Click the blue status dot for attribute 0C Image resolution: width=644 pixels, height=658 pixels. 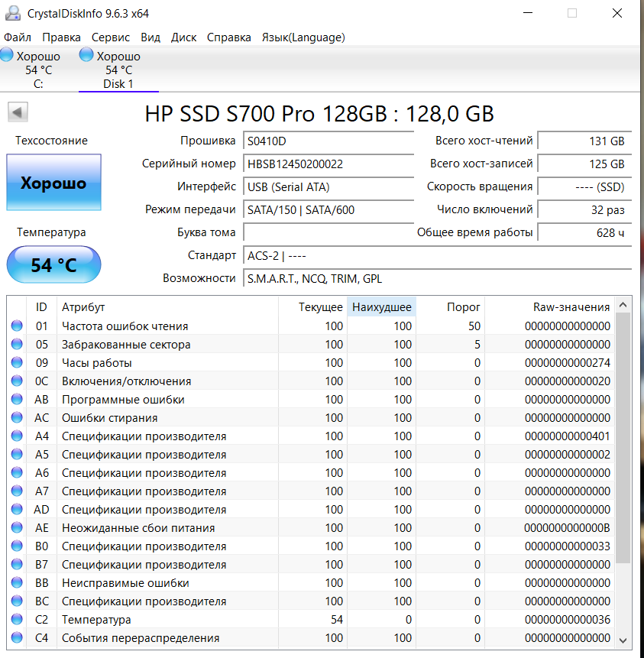[17, 381]
